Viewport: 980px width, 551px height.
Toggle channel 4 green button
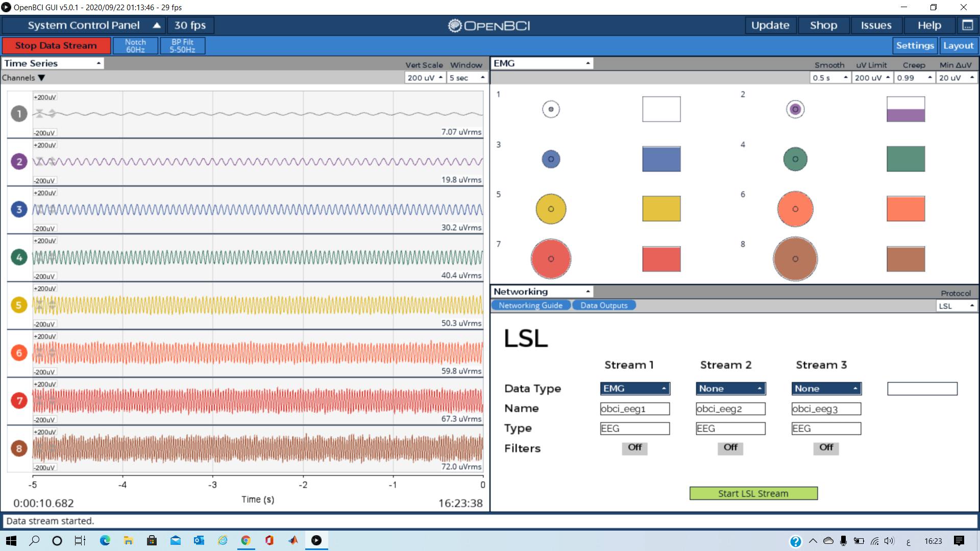point(19,257)
